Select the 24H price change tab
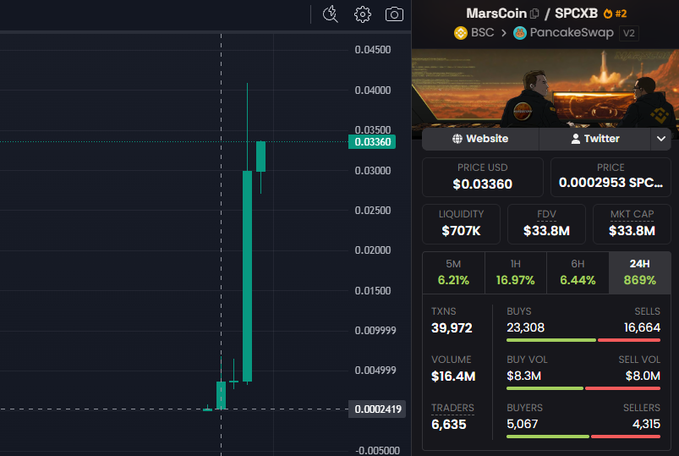Image resolution: width=679 pixels, height=456 pixels. click(640, 272)
